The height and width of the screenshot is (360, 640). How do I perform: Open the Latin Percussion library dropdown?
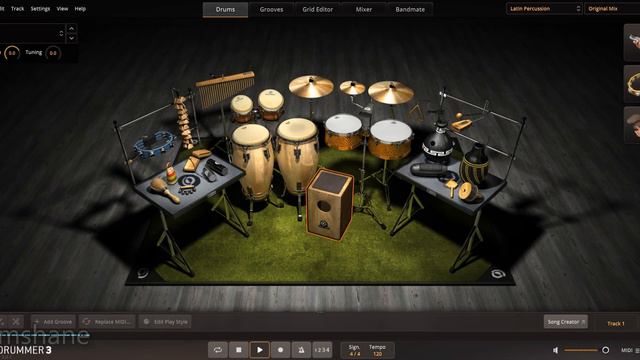(544, 9)
